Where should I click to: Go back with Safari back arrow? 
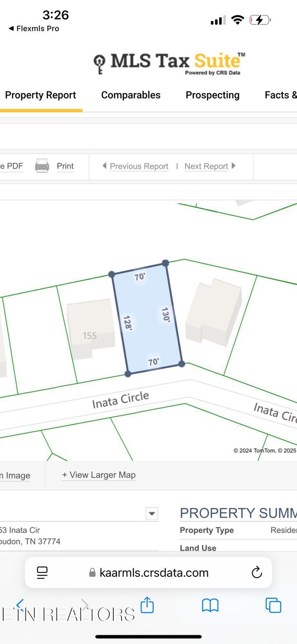click(x=20, y=605)
